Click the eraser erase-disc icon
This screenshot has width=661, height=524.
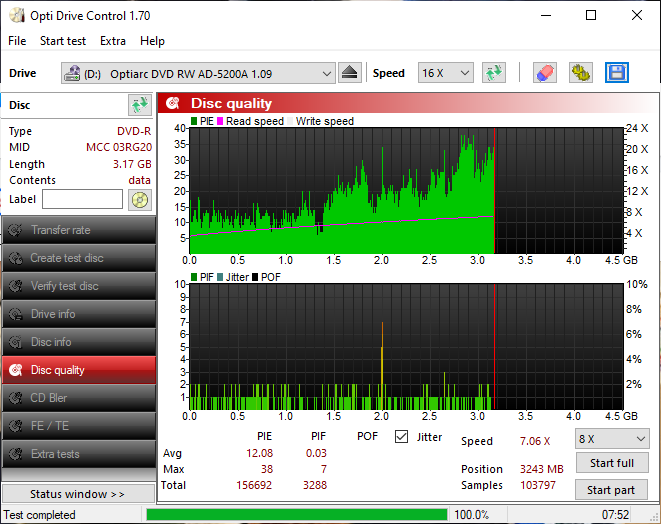(545, 73)
